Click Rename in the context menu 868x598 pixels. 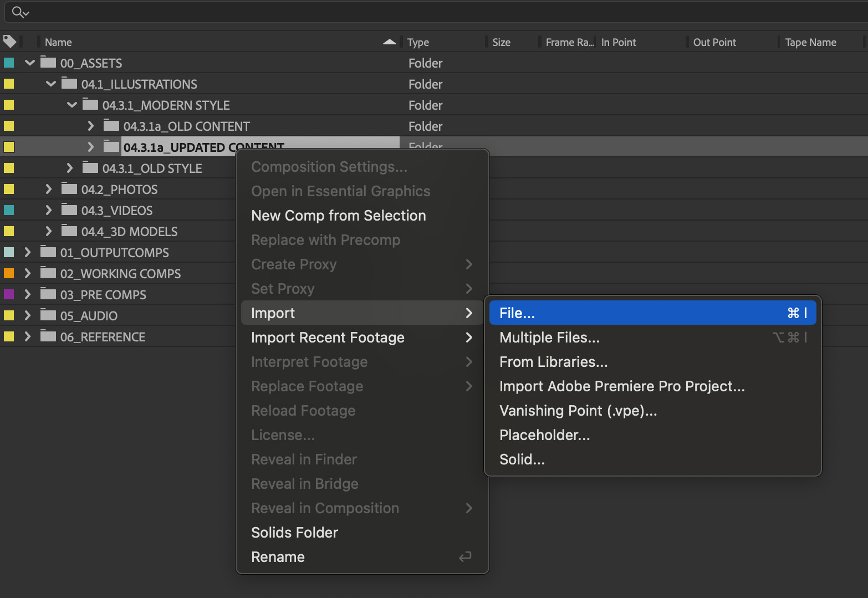point(278,556)
